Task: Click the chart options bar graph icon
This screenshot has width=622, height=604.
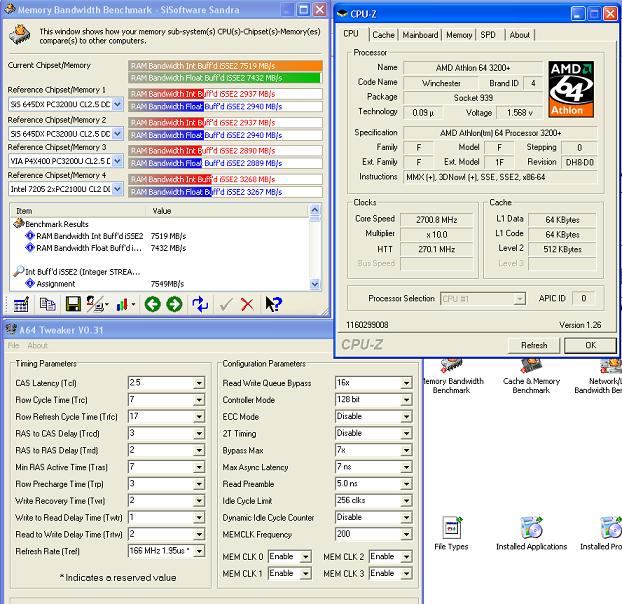Action: point(122,304)
